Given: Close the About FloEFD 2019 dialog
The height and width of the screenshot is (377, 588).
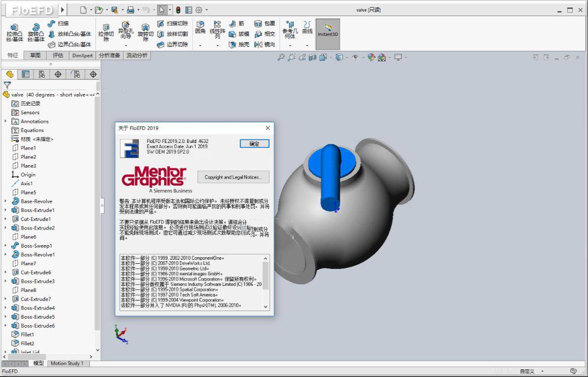Looking at the screenshot, I should point(268,128).
